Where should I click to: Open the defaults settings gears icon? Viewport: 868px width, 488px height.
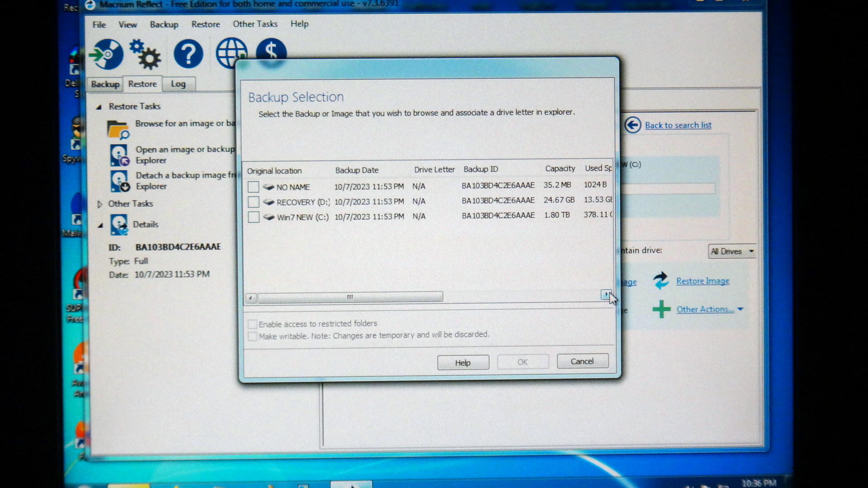(145, 54)
